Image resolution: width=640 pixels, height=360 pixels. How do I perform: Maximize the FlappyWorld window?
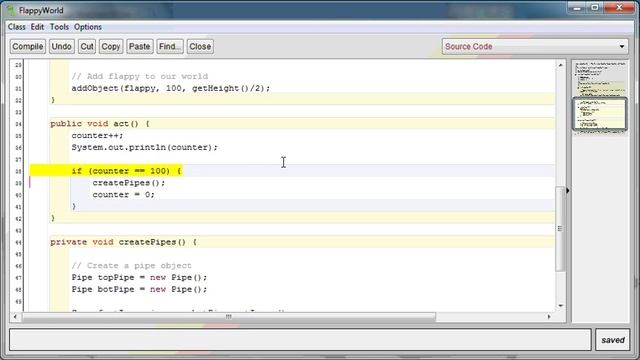(595, 8)
